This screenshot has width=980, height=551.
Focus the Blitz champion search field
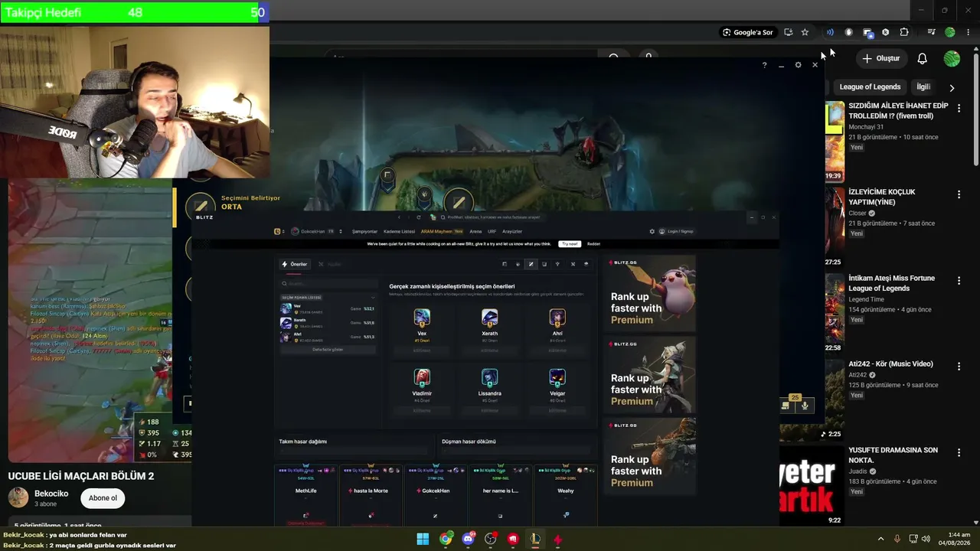pyautogui.click(x=329, y=284)
